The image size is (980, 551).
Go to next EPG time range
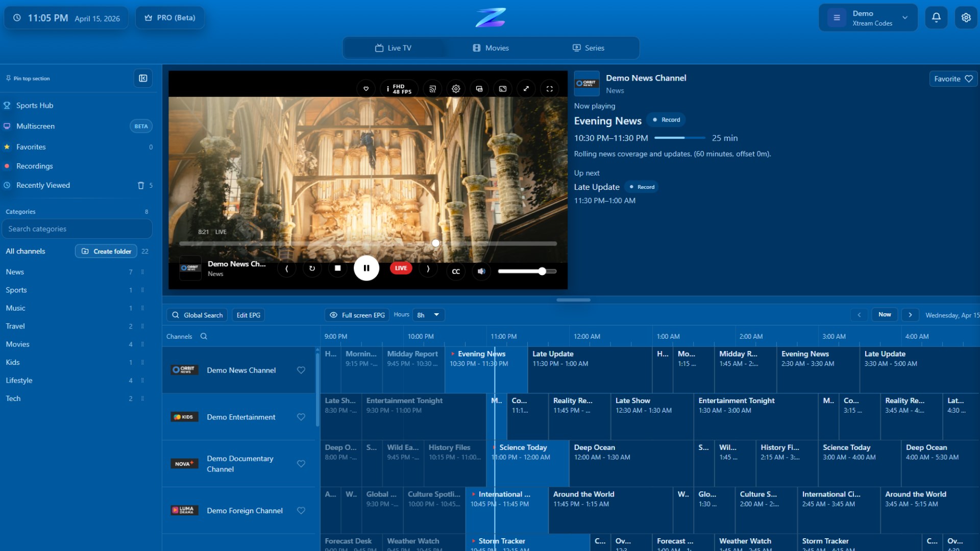point(910,315)
